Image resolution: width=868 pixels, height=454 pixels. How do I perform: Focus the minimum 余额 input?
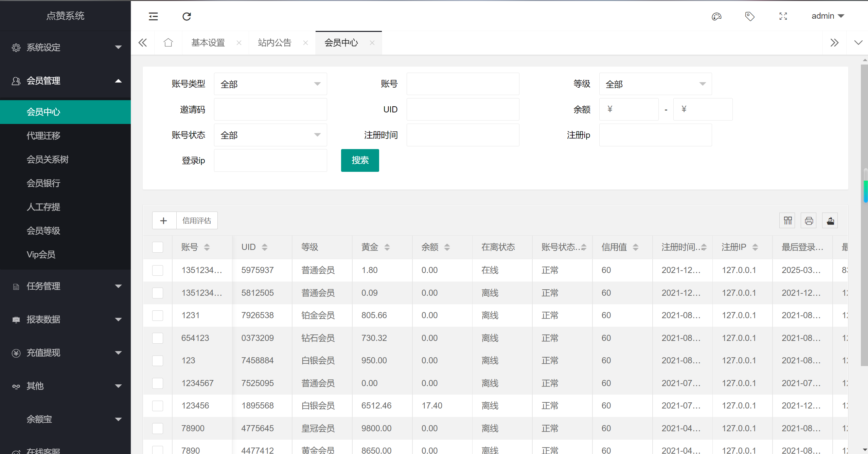click(629, 109)
